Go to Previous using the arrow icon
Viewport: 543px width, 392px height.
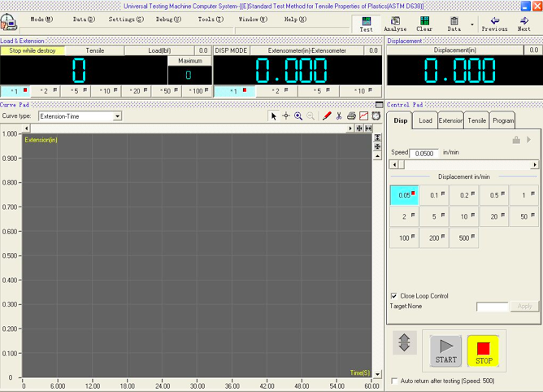pos(494,22)
